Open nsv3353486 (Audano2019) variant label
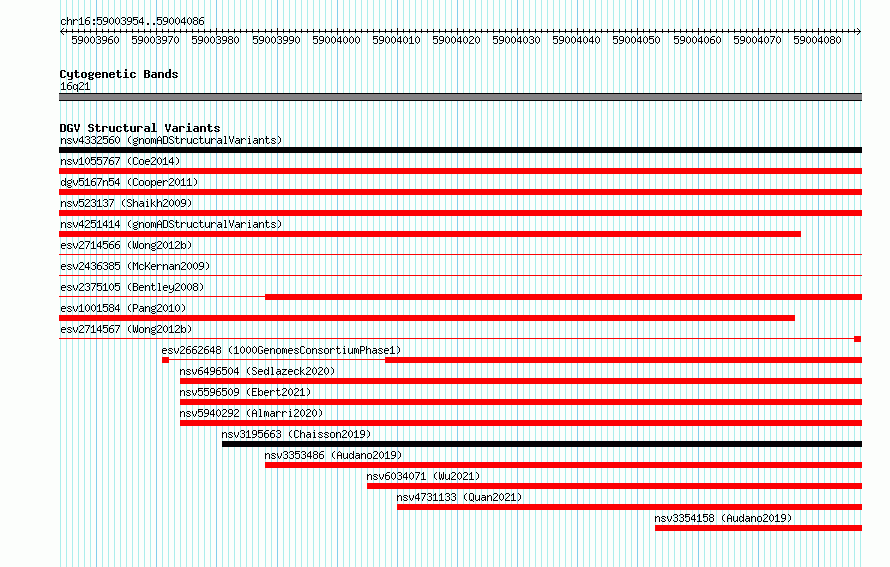 [333, 455]
